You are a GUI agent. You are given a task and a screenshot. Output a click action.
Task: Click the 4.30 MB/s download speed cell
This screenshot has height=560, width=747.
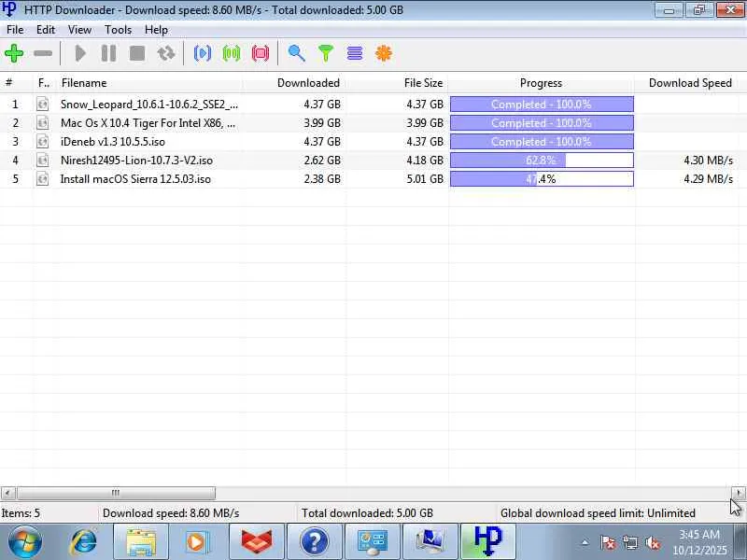pyautogui.click(x=708, y=161)
